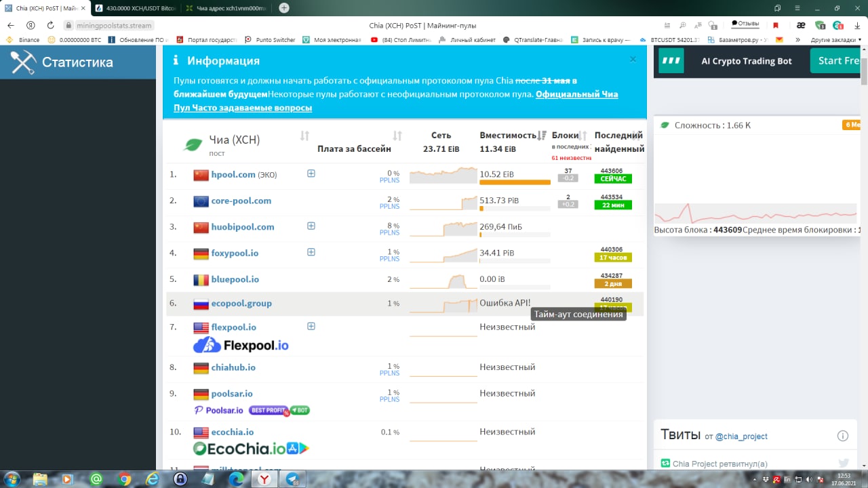Viewport: 868px width, 488px height.
Task: Expand the huobipool.com row plus icon
Action: point(311,226)
